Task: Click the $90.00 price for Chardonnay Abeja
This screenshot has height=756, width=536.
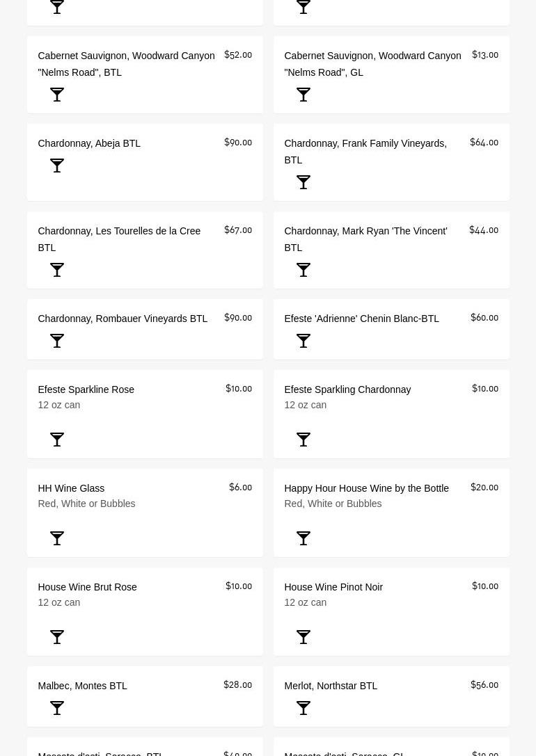Action: click(238, 143)
